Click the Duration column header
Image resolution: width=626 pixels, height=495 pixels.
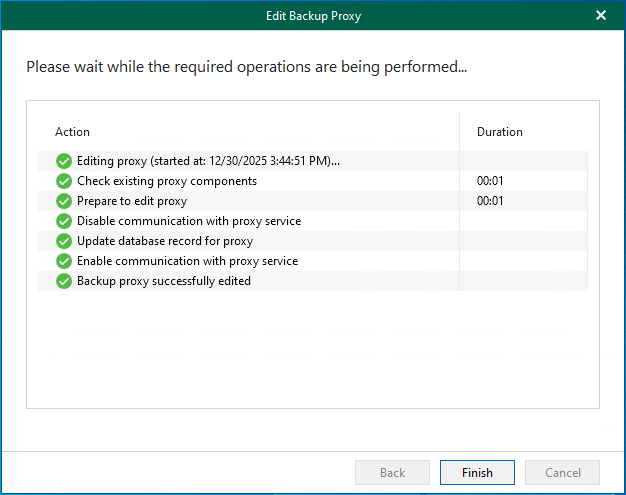[x=499, y=132]
